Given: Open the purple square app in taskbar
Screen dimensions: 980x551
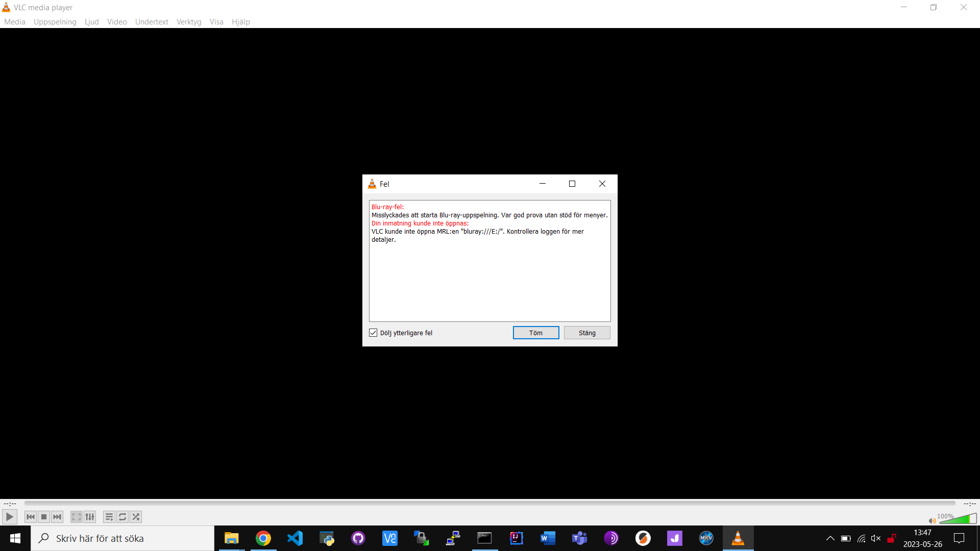Looking at the screenshot, I should (675, 538).
